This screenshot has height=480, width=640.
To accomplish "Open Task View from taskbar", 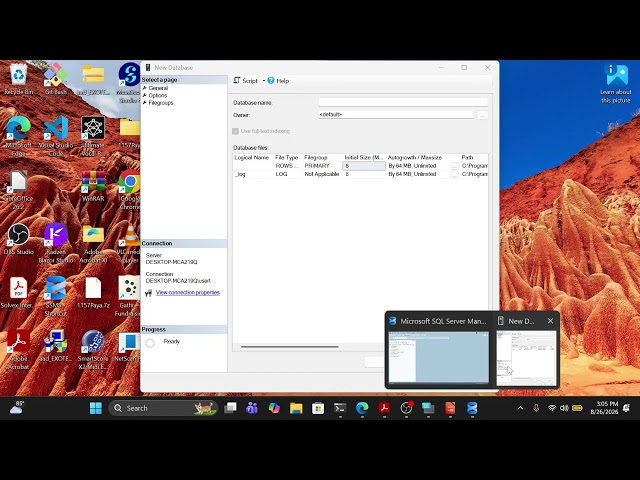I will tap(231, 408).
